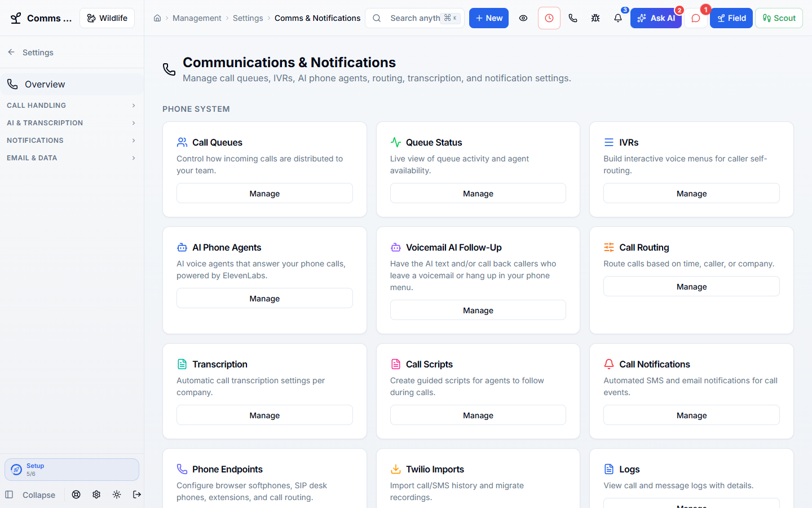Open settings gear icon at sidebar bottom

(x=96, y=494)
